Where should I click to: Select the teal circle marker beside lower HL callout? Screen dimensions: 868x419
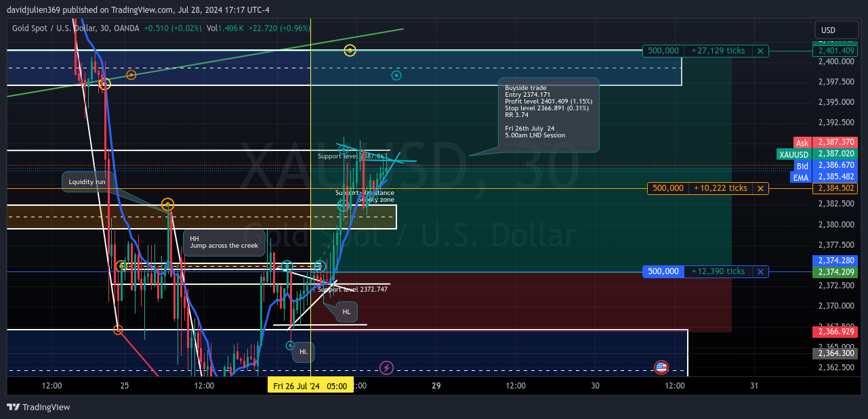click(290, 345)
